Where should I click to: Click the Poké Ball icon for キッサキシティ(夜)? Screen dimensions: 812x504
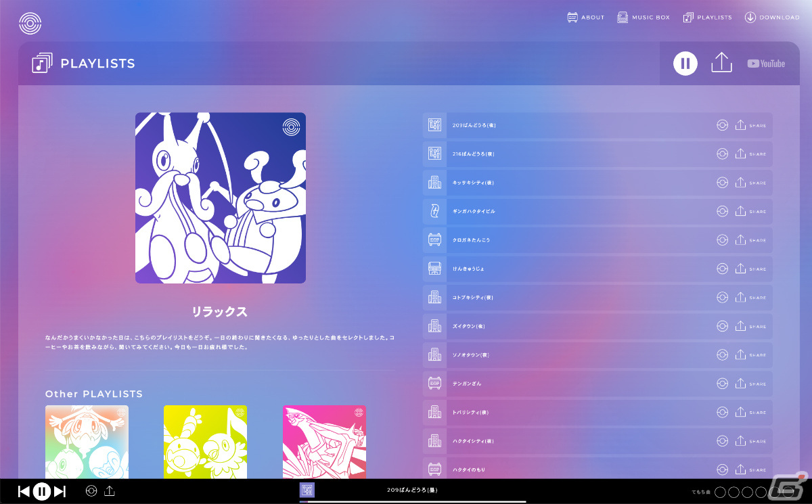pyautogui.click(x=722, y=183)
